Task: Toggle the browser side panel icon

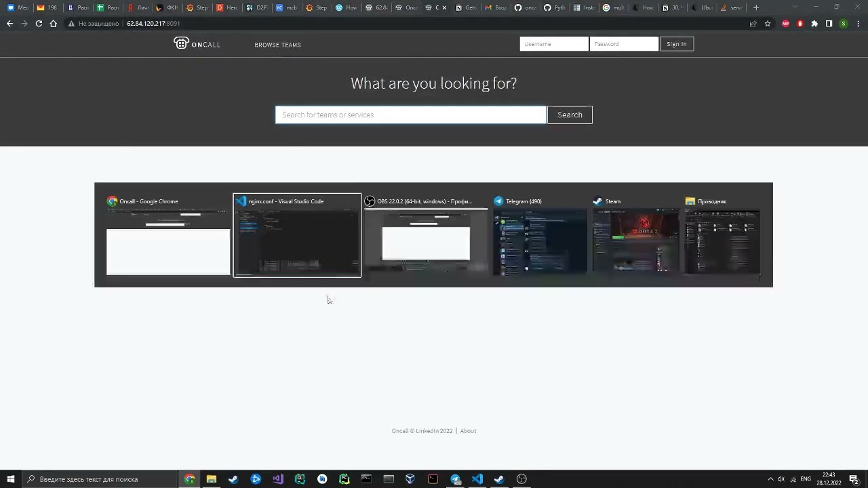Action: [829, 23]
